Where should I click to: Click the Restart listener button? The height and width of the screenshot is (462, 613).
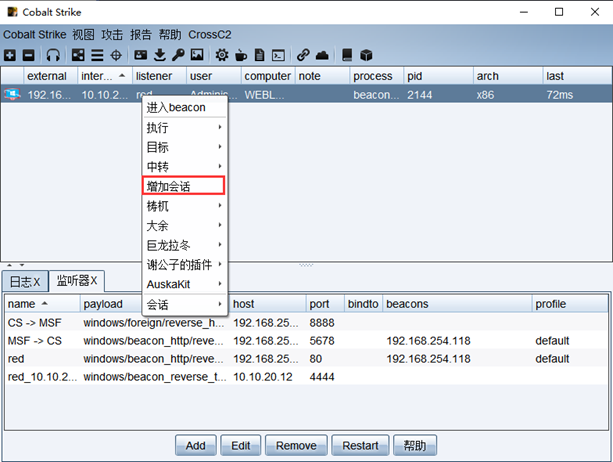(360, 446)
